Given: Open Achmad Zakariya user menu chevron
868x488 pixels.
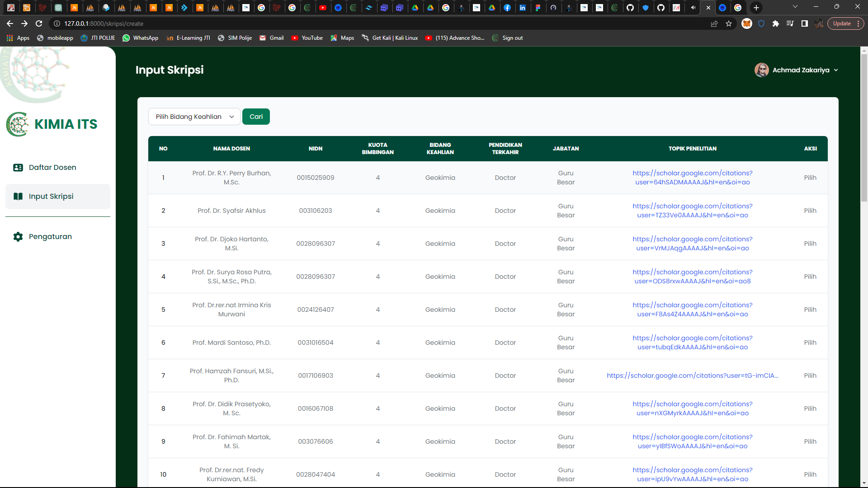Looking at the screenshot, I should click(836, 70).
